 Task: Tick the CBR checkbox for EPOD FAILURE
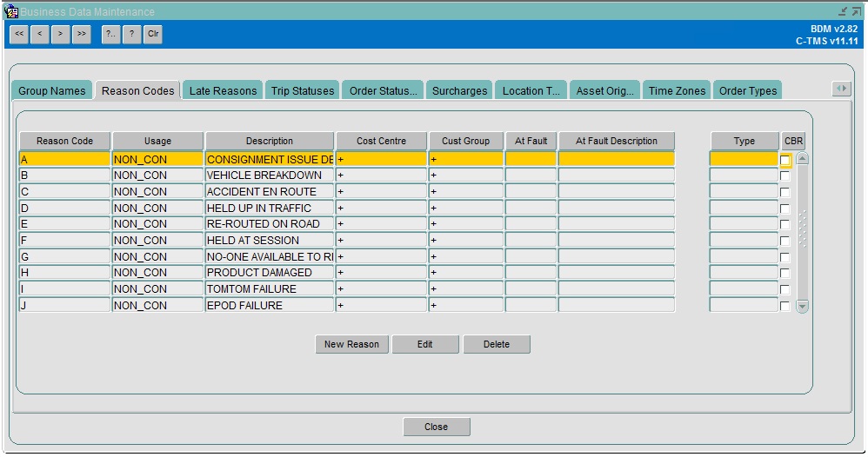785,306
